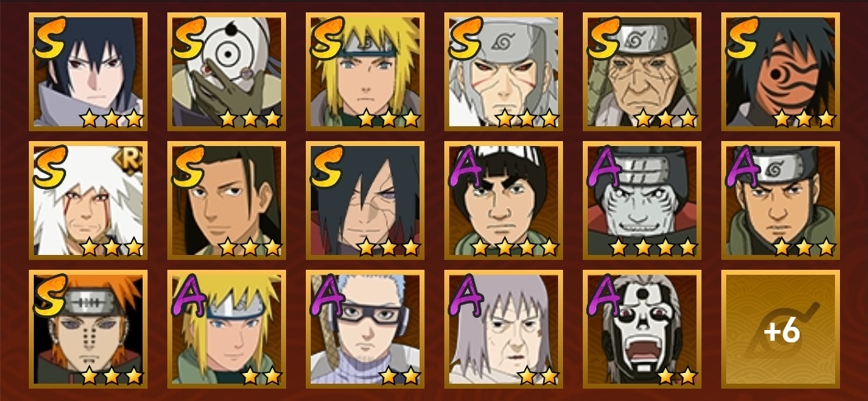Screen dimensions: 868x401
Task: Select the bowl-cut ninja with thick eyebrows
Action: (x=503, y=200)
